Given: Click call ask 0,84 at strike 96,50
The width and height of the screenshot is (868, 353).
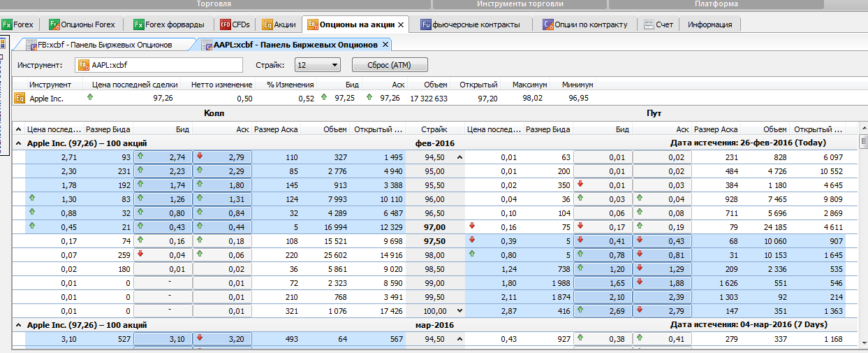Looking at the screenshot, I should pos(221,213).
